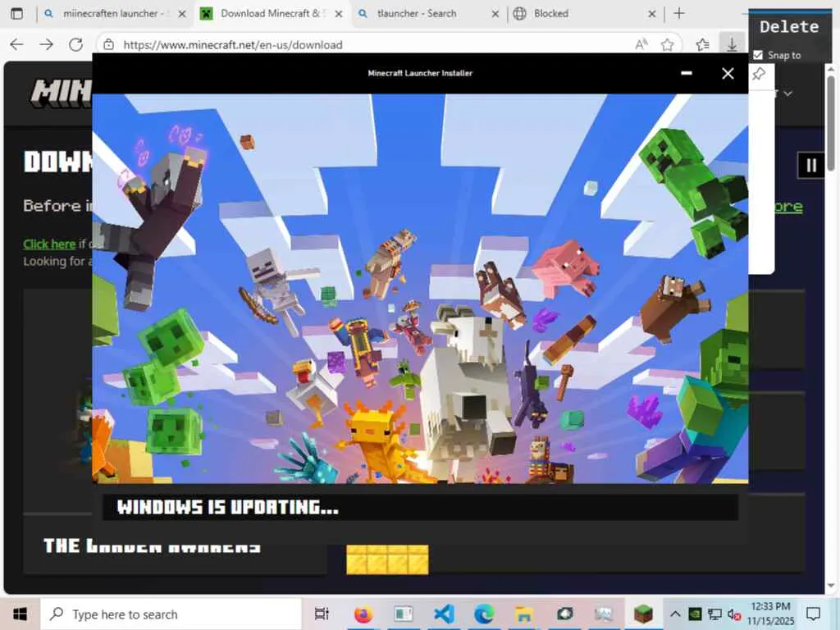Add this page to favorites star
Viewport: 840px width, 630px height.
[x=667, y=45]
